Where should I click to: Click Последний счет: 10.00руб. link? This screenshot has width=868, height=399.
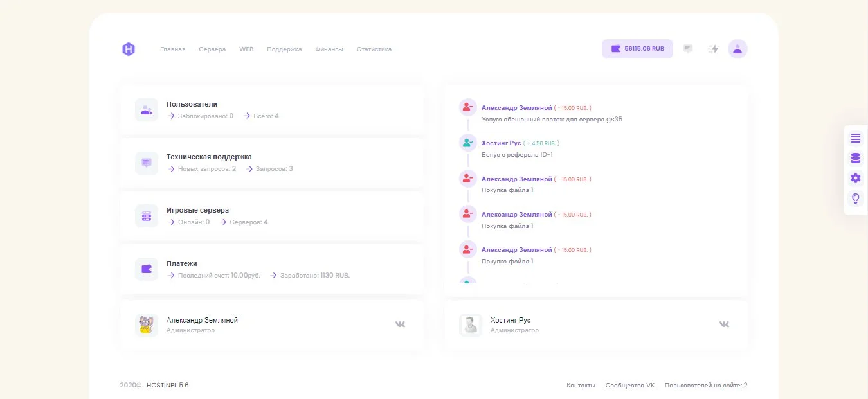point(214,275)
